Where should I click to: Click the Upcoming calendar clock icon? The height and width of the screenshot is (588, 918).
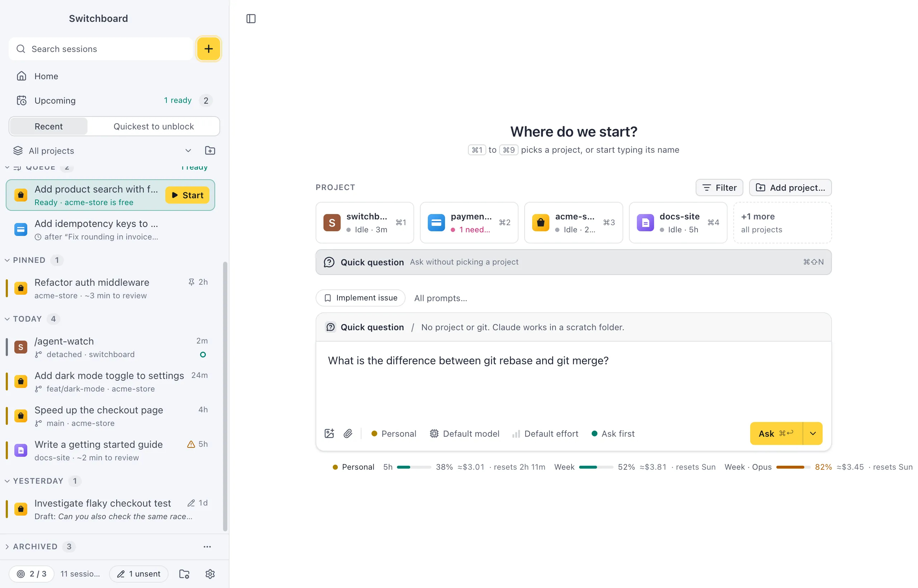pyautogui.click(x=22, y=100)
